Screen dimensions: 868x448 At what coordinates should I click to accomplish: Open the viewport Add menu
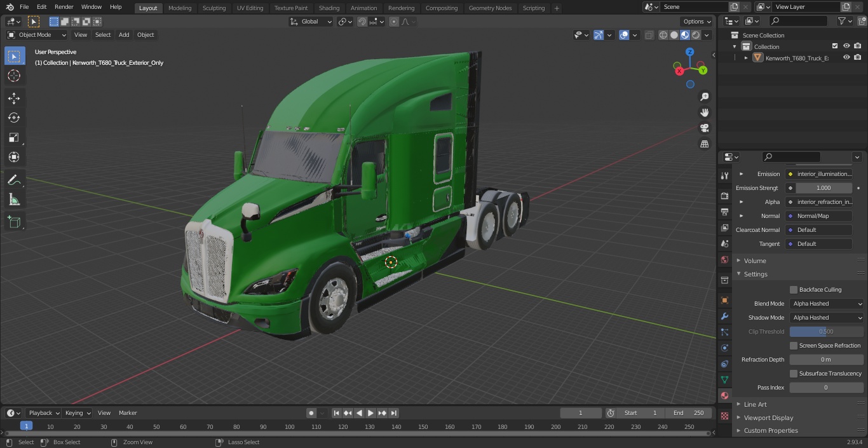(124, 35)
